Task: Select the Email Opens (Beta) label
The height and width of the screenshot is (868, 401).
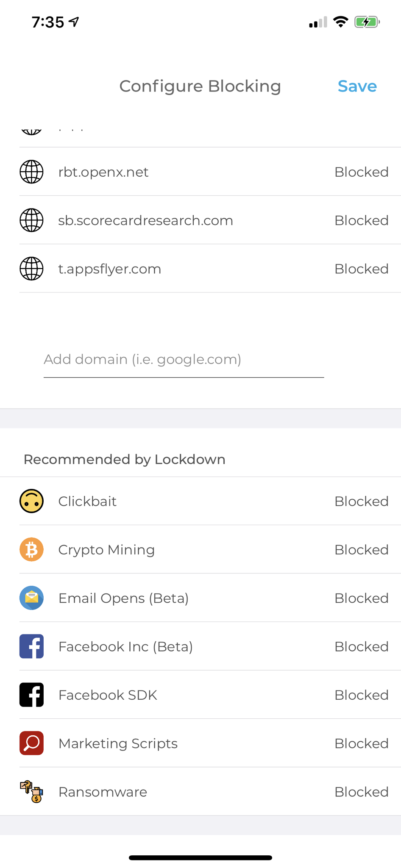Action: click(x=123, y=598)
